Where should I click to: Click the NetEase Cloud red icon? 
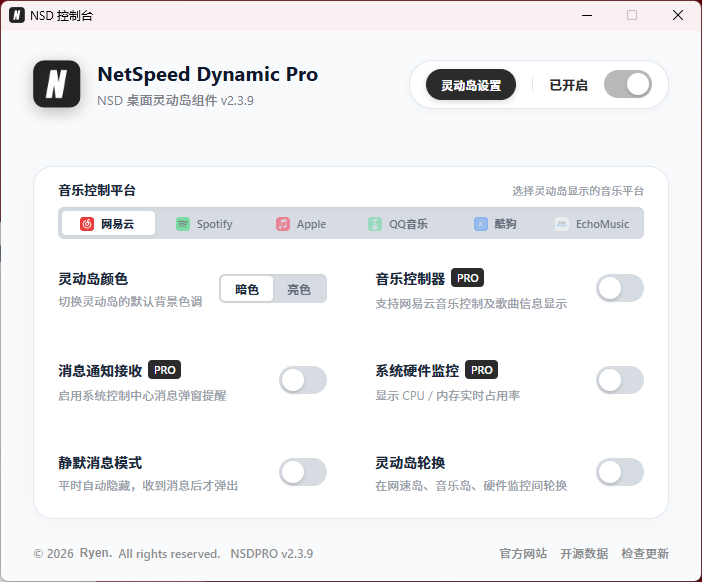[x=87, y=224]
